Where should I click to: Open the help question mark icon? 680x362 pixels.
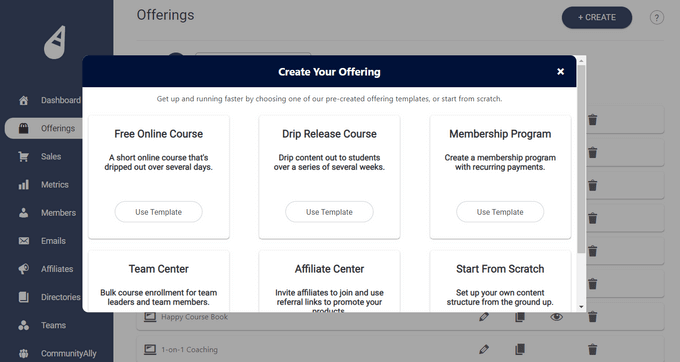pos(657,18)
